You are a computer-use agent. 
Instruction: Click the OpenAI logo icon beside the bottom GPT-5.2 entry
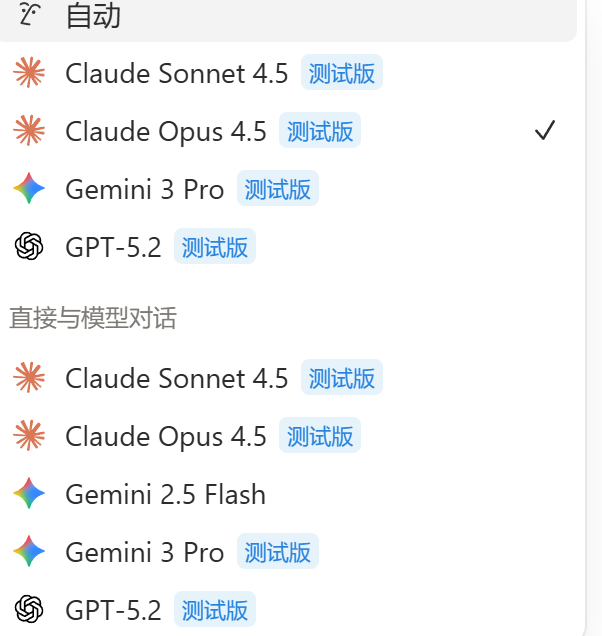[x=29, y=609]
